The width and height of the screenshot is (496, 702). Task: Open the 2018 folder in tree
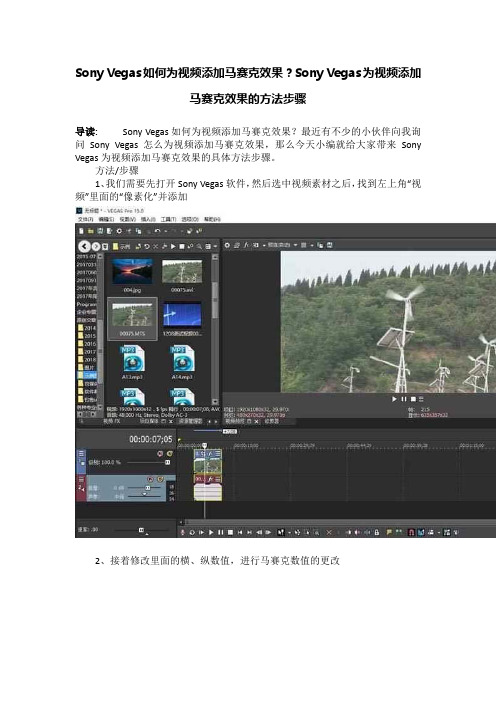pos(87,360)
